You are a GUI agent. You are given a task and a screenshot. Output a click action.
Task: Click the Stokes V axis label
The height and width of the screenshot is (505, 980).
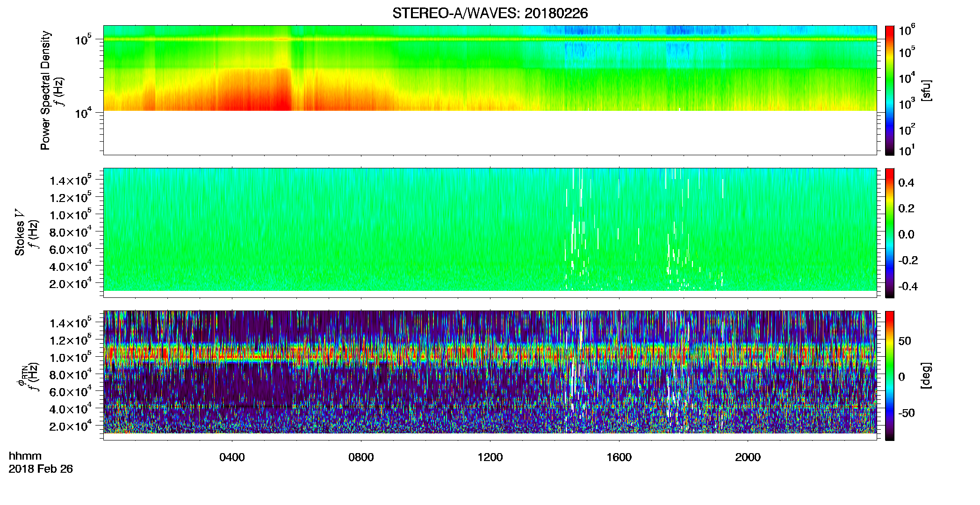pyautogui.click(x=20, y=232)
